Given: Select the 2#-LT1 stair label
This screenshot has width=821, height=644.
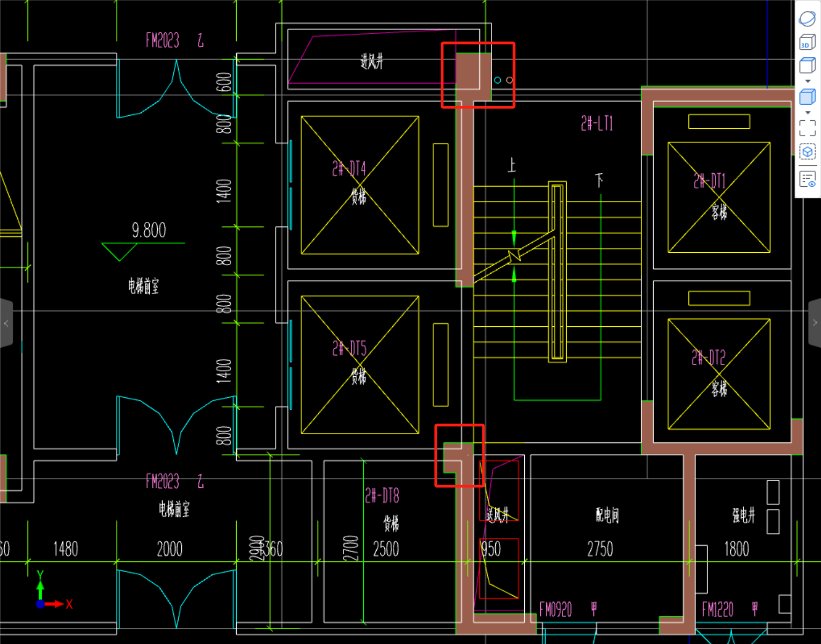Looking at the screenshot, I should coord(596,124).
